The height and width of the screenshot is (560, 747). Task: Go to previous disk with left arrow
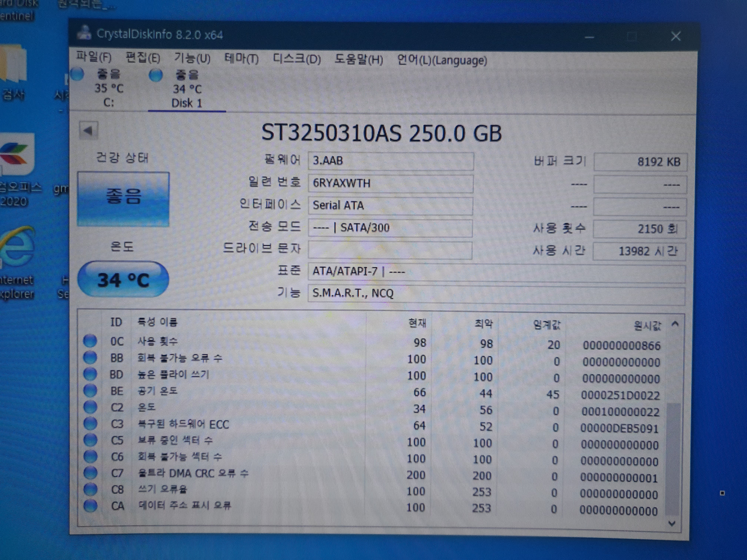[x=89, y=130]
